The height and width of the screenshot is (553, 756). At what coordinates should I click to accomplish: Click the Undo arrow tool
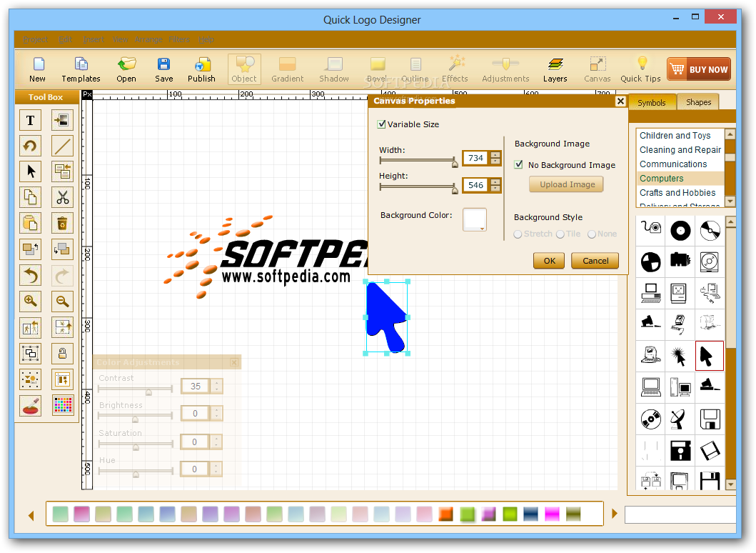point(30,276)
